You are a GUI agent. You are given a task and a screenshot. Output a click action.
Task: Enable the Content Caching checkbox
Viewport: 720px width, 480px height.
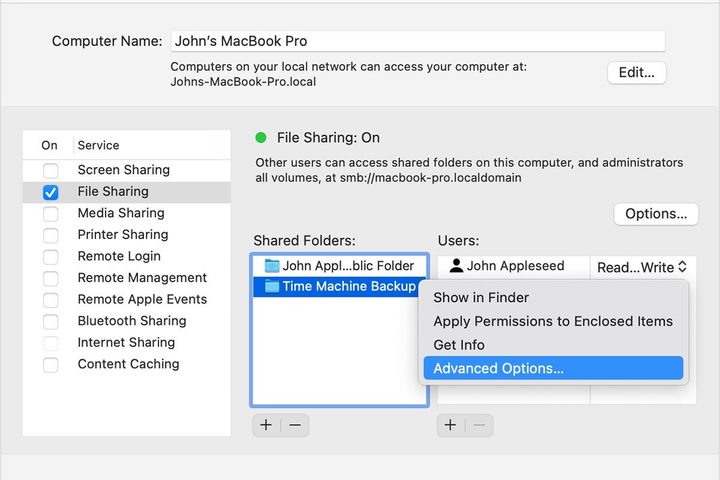[51, 365]
